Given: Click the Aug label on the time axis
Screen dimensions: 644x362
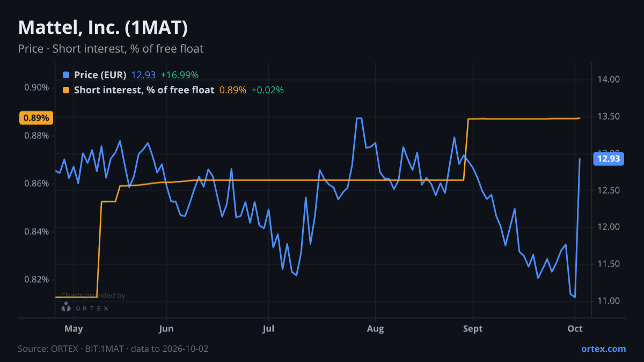Looking at the screenshot, I should (375, 329).
